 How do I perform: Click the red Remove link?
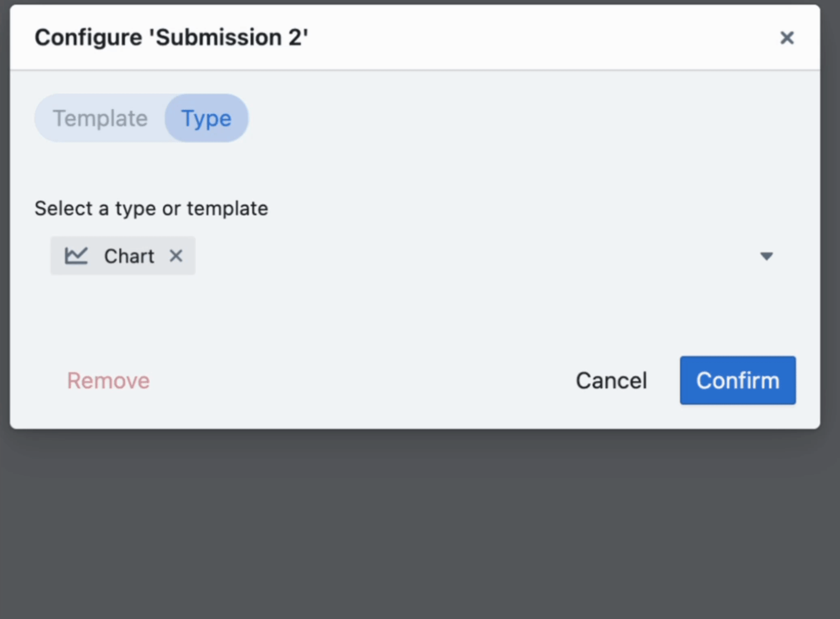point(108,380)
